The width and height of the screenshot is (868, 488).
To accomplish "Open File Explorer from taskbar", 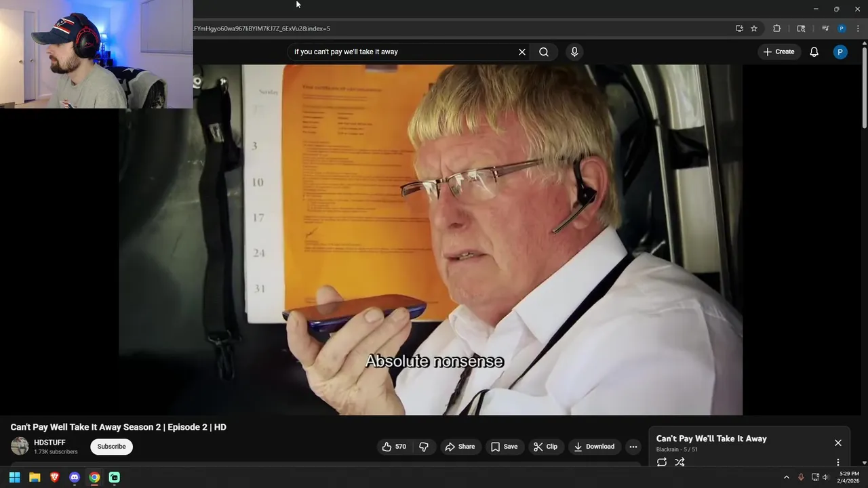I will point(35,477).
